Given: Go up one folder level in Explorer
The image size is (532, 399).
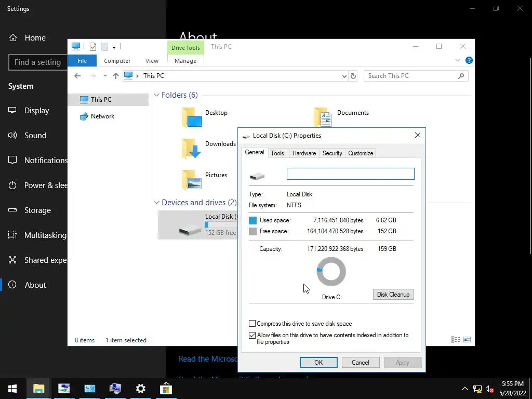Looking at the screenshot, I should [x=116, y=76].
